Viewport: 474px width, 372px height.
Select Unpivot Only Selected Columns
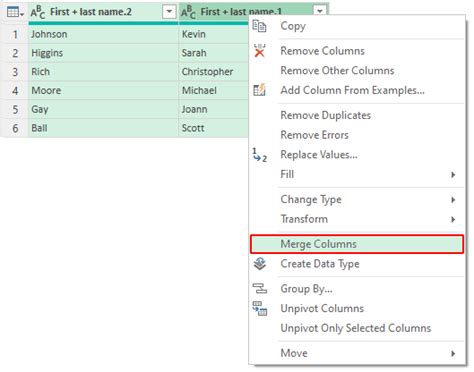356,328
